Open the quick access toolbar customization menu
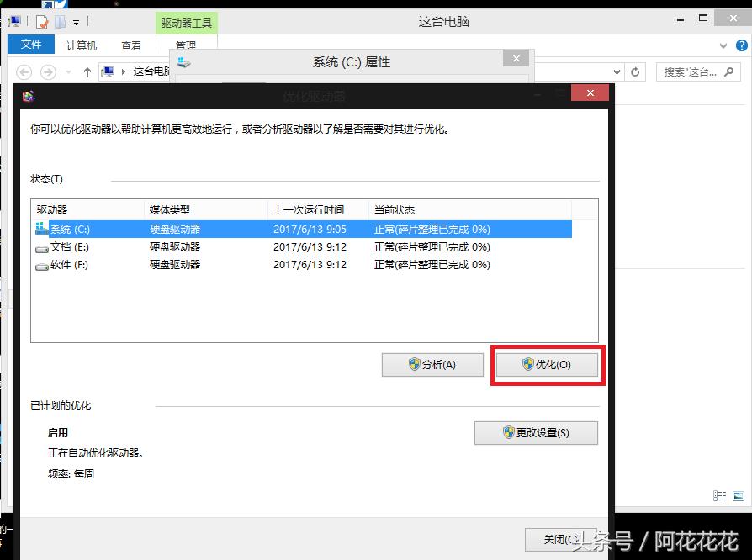 pyautogui.click(x=77, y=22)
